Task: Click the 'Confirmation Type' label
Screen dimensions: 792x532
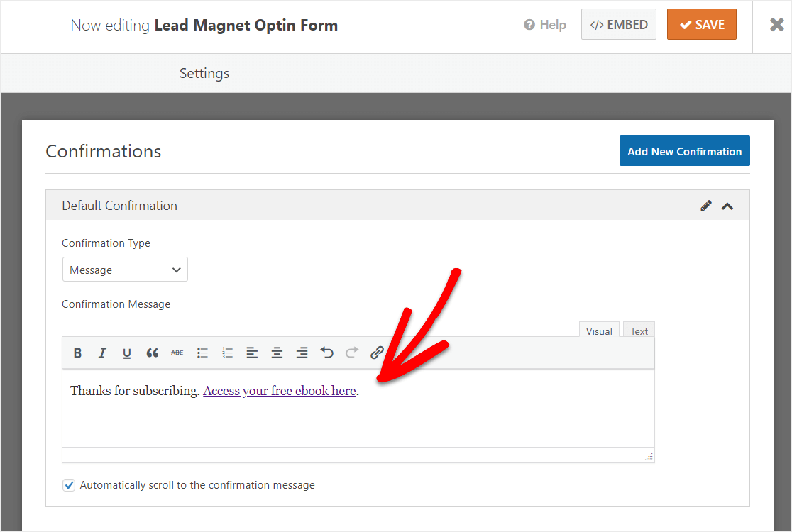Action: (106, 243)
